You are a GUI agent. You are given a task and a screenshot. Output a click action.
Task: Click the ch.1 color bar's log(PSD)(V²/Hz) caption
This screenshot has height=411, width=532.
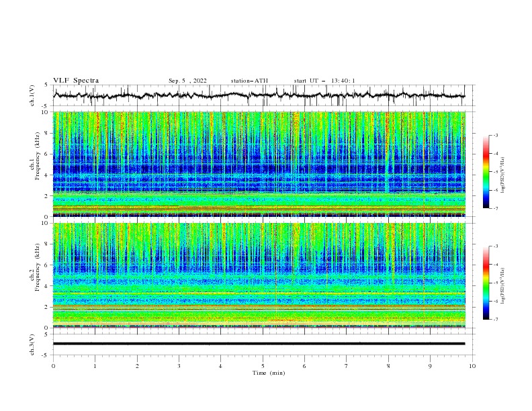tap(502, 175)
